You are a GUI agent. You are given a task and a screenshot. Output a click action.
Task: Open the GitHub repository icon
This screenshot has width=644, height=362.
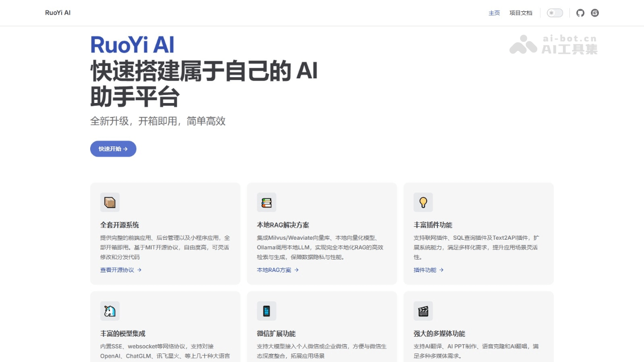point(580,12)
